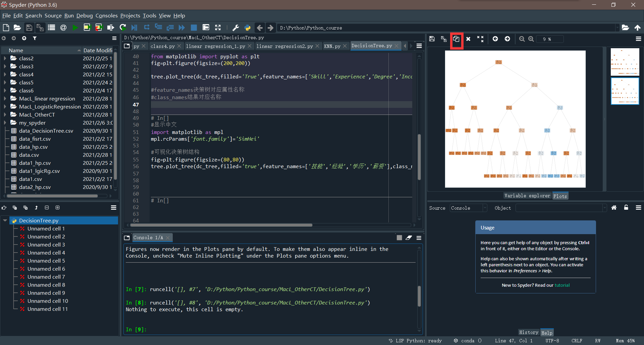Save the current file using toolbar icon

[29, 27]
